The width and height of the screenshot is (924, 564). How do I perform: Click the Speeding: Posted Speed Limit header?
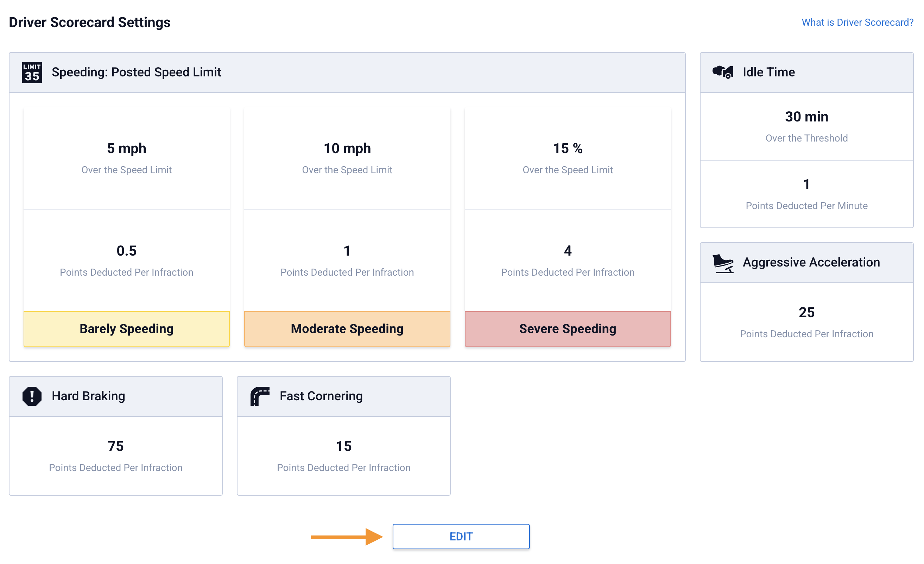[136, 73]
